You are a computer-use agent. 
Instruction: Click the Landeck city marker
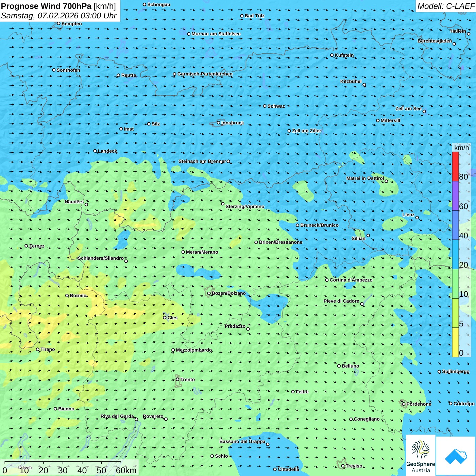click(x=95, y=151)
